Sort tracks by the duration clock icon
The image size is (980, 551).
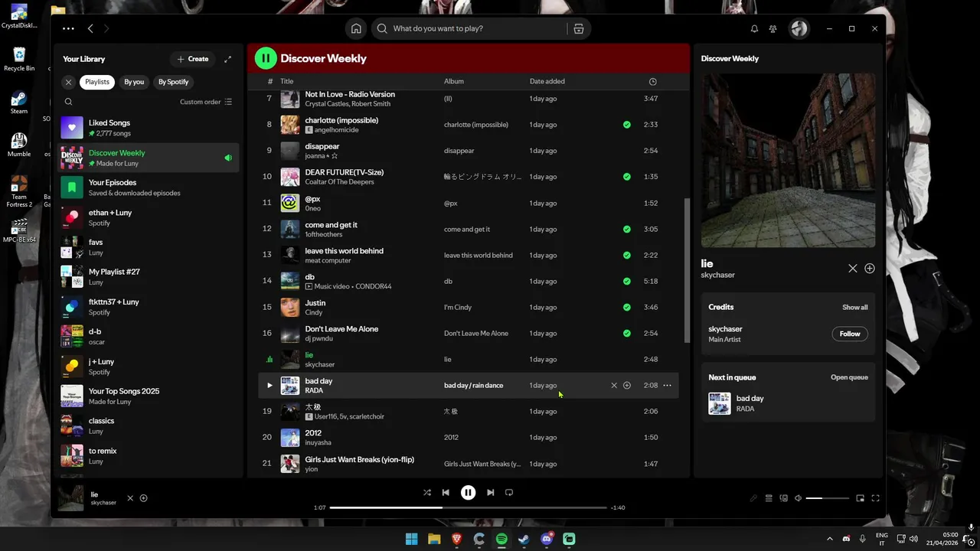[652, 81]
